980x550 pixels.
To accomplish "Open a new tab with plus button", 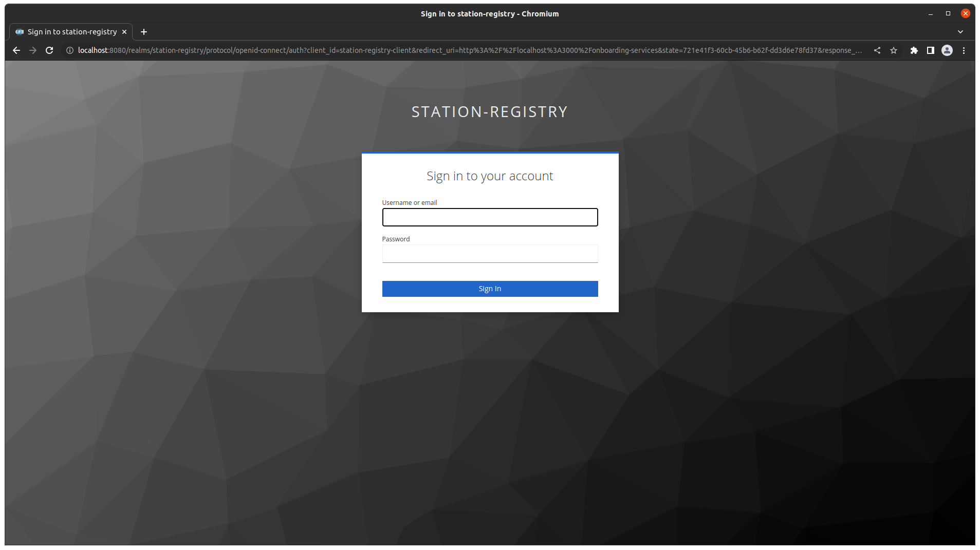I will (144, 32).
